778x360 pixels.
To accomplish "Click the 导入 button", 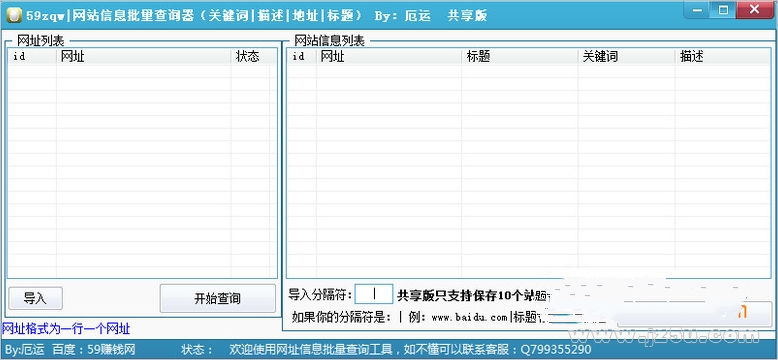I will pyautogui.click(x=35, y=298).
